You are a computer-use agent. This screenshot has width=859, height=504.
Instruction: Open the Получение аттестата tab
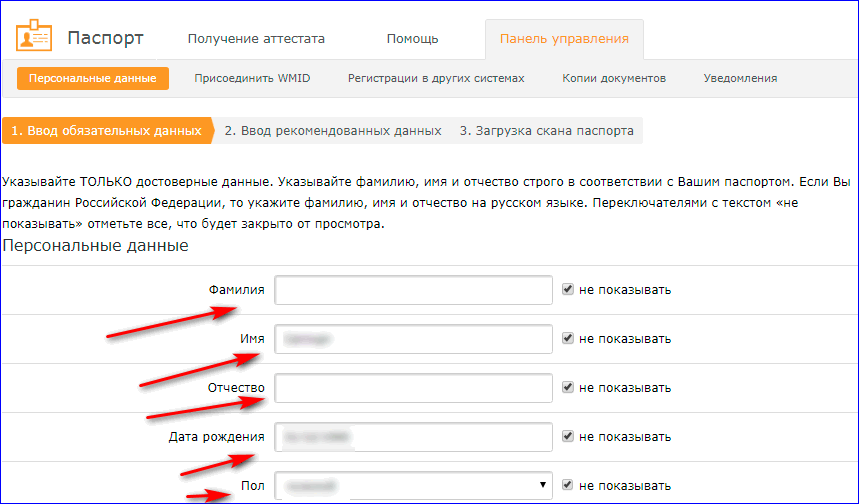pos(256,39)
